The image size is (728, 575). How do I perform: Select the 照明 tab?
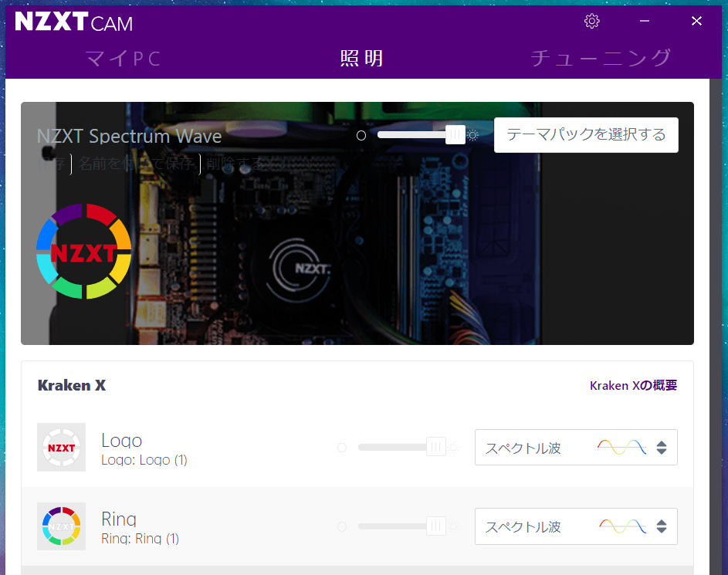point(361,59)
